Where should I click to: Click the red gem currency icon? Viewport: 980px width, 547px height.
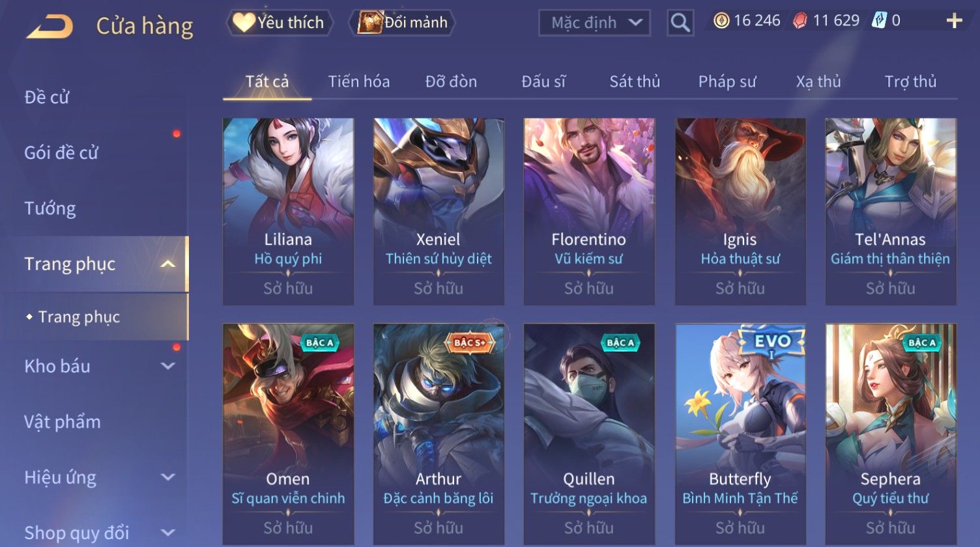click(800, 21)
